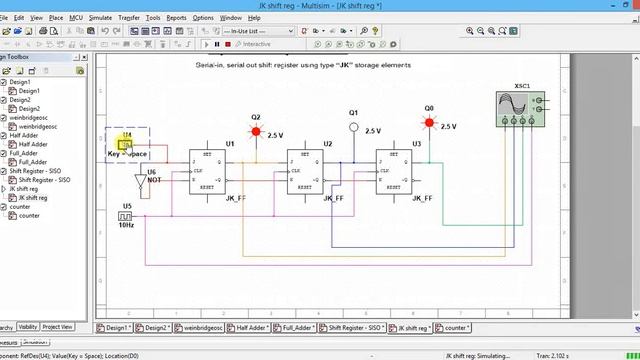Click the Zoom to Fit Page icon
640x360 pixels.
pos(502,31)
